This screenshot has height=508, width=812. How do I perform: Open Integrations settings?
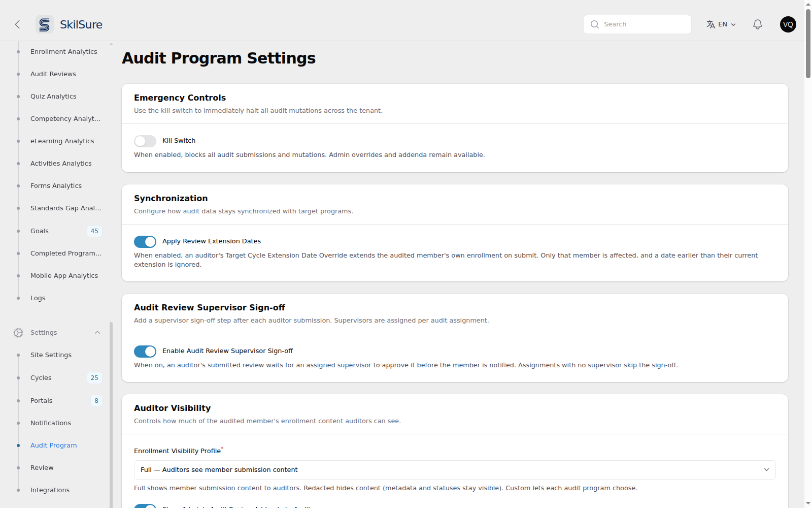pos(50,490)
